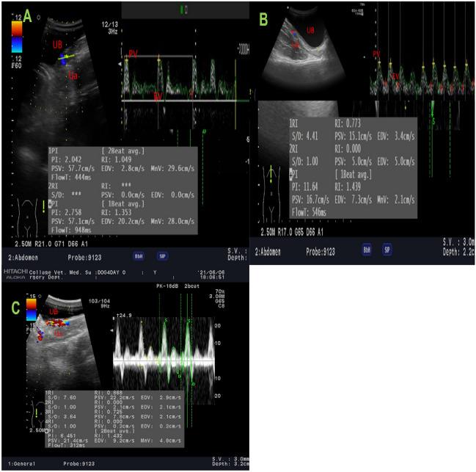Click the color Doppler scale bar in panel C

pos(31,310)
